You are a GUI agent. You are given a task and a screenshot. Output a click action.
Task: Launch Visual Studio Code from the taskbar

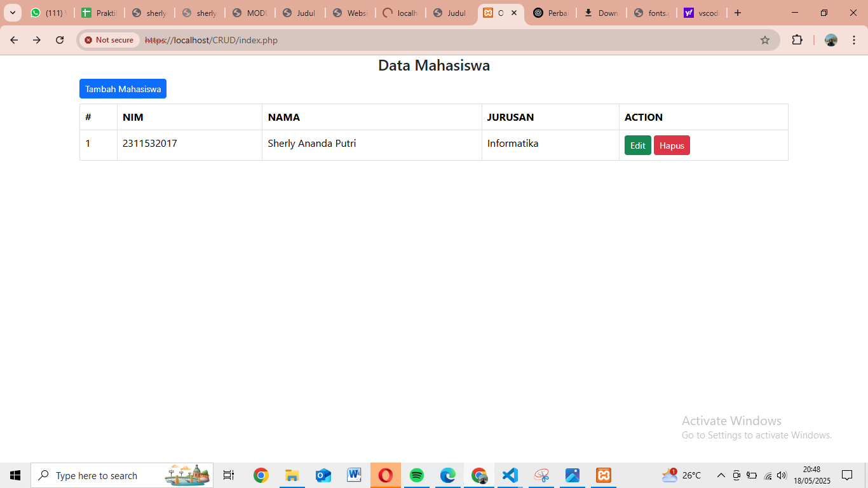[510, 475]
